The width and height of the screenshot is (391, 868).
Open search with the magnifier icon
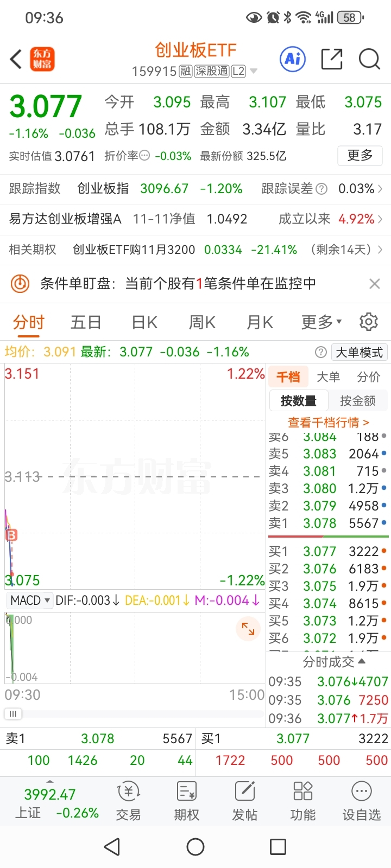369,59
